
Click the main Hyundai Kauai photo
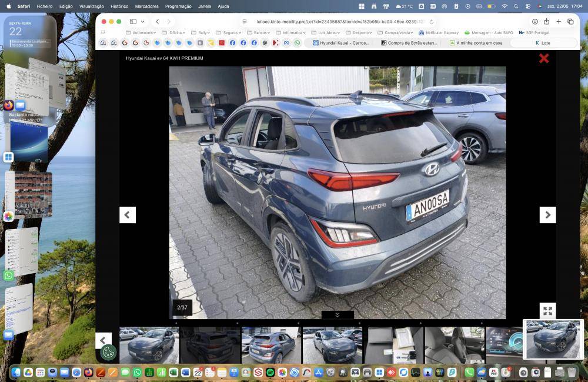click(x=337, y=192)
